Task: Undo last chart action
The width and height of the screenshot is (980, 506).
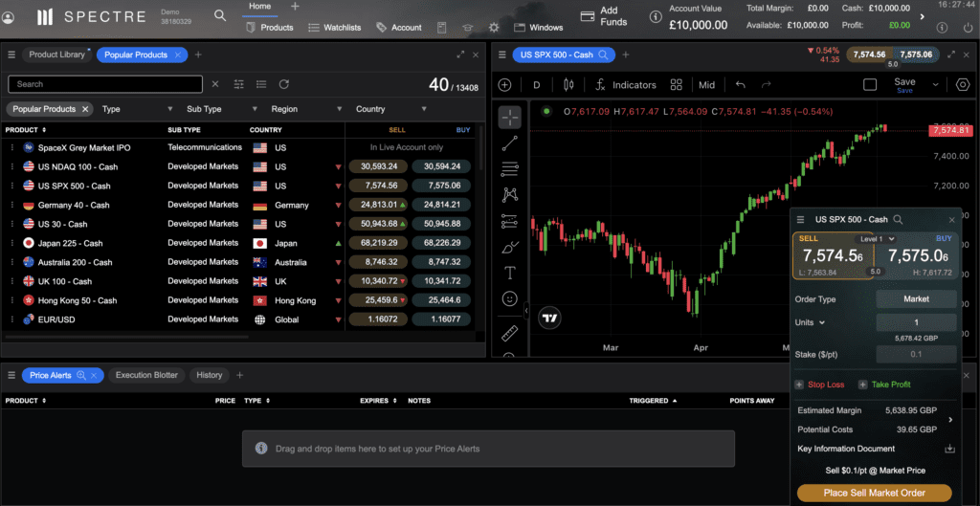Action: [741, 85]
